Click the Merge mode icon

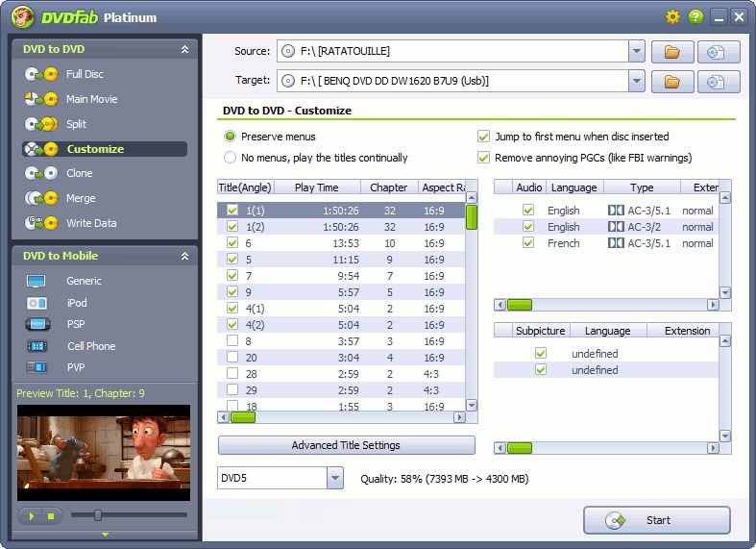(41, 198)
